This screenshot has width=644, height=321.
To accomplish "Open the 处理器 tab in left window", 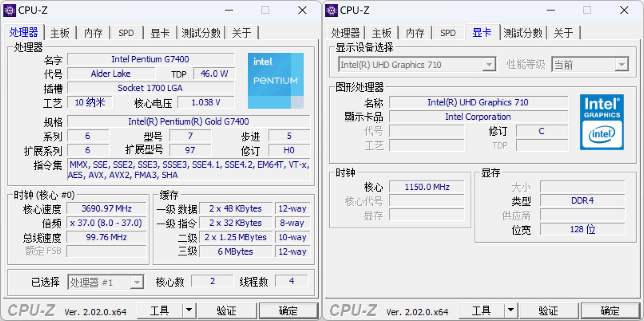I will pyautogui.click(x=24, y=32).
